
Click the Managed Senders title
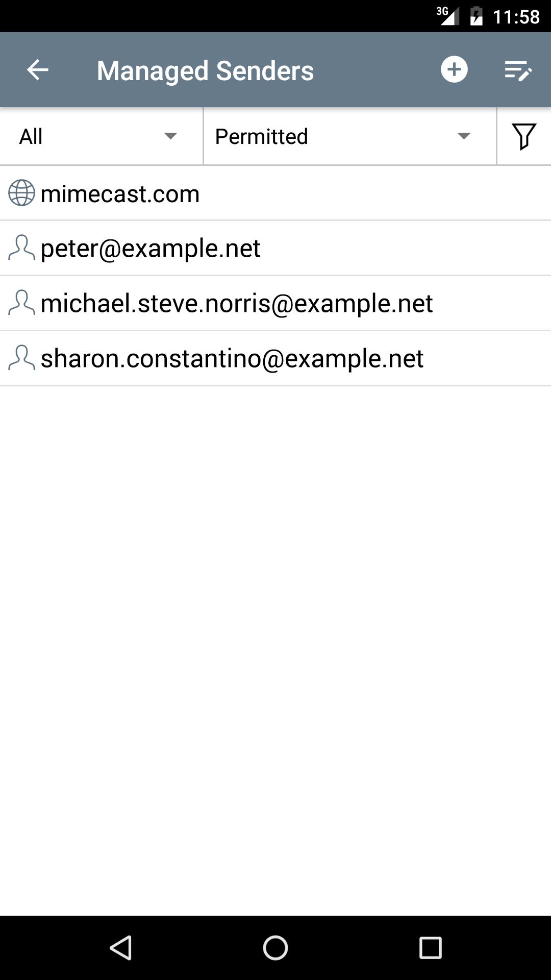[x=205, y=71]
